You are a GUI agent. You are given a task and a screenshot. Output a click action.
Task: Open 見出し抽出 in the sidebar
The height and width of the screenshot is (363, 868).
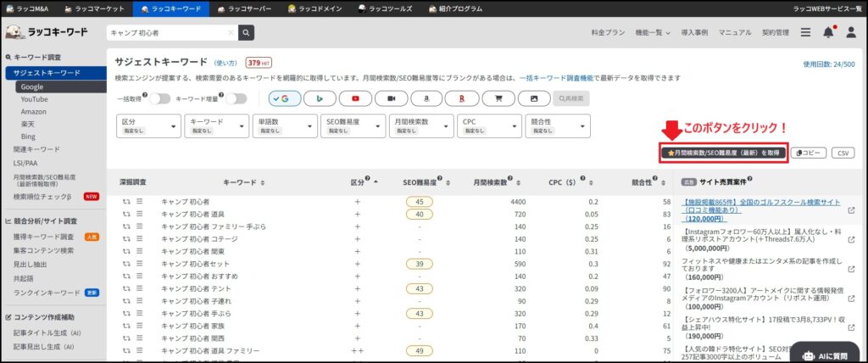[x=28, y=265]
